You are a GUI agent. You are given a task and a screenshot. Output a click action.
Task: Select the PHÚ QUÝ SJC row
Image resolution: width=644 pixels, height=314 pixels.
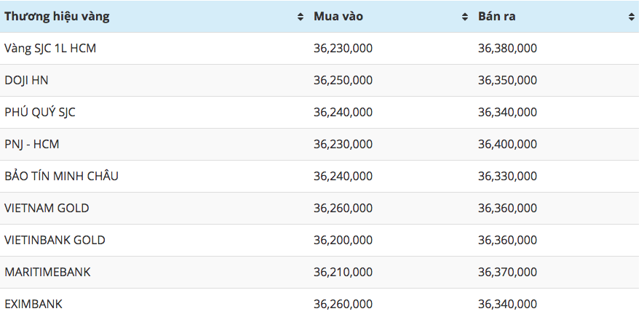[x=319, y=113]
